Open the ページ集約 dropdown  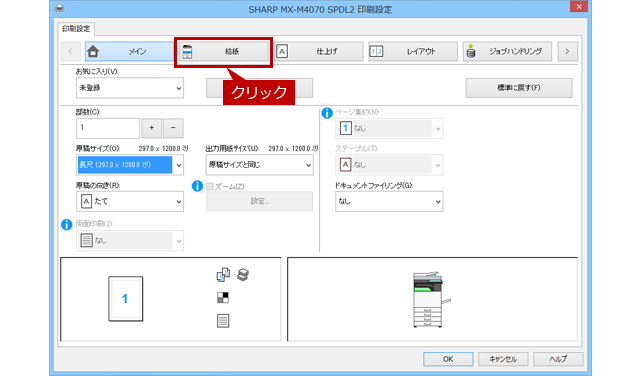pyautogui.click(x=389, y=129)
